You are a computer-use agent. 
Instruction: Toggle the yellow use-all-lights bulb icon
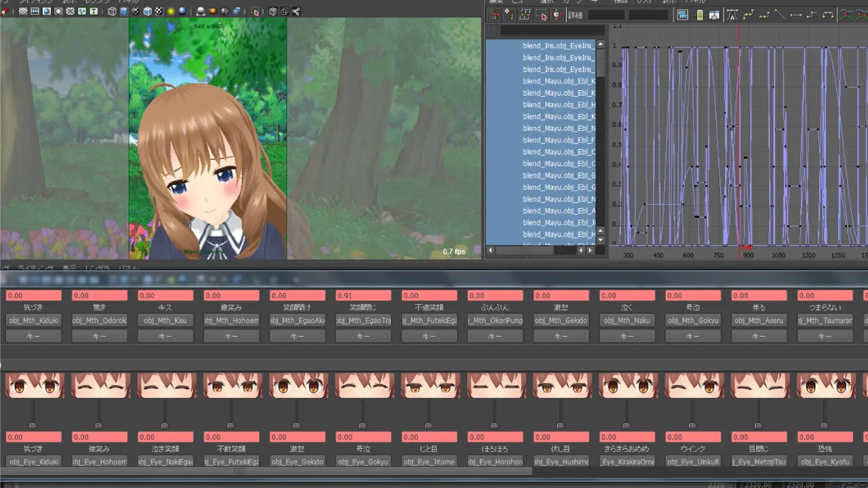[171, 12]
